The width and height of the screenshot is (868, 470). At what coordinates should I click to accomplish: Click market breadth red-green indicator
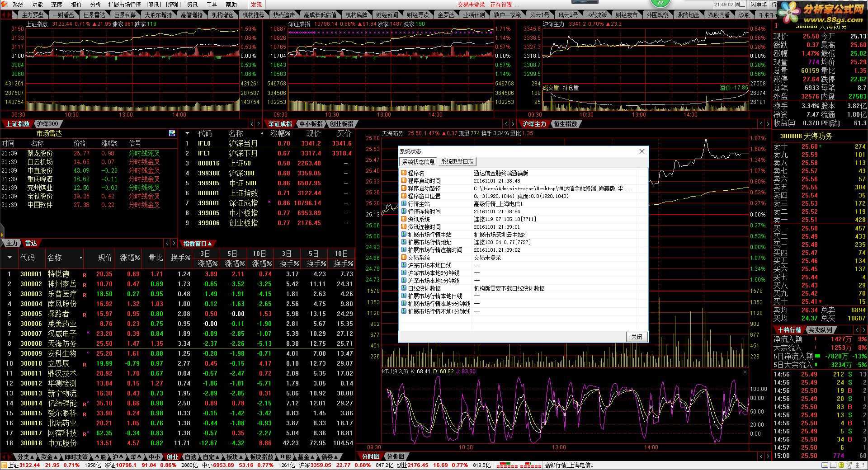[x=519, y=465]
